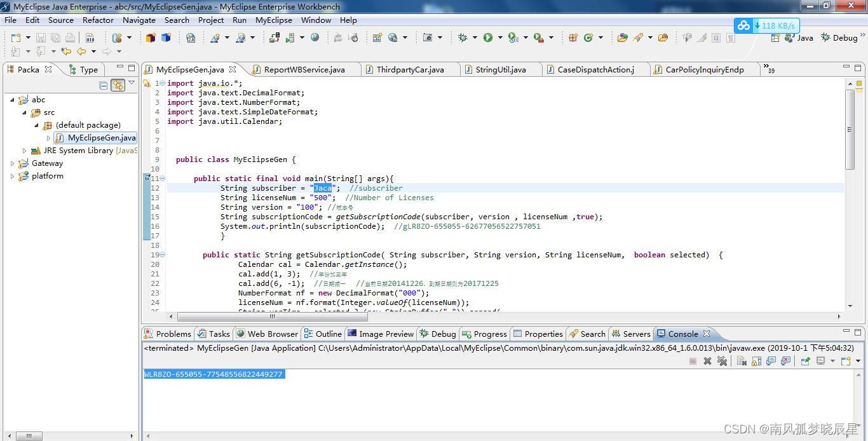
Task: Toggle Scroll Lock in the Console view
Action: (757, 360)
